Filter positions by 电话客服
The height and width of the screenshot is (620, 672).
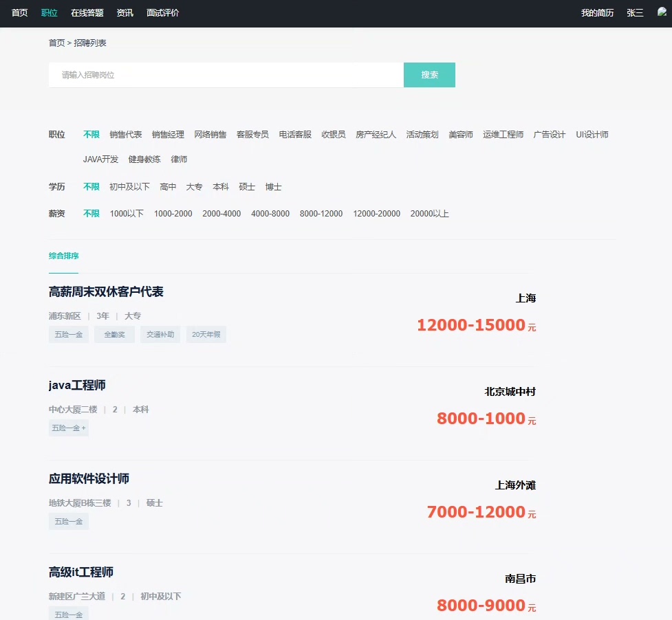click(295, 135)
